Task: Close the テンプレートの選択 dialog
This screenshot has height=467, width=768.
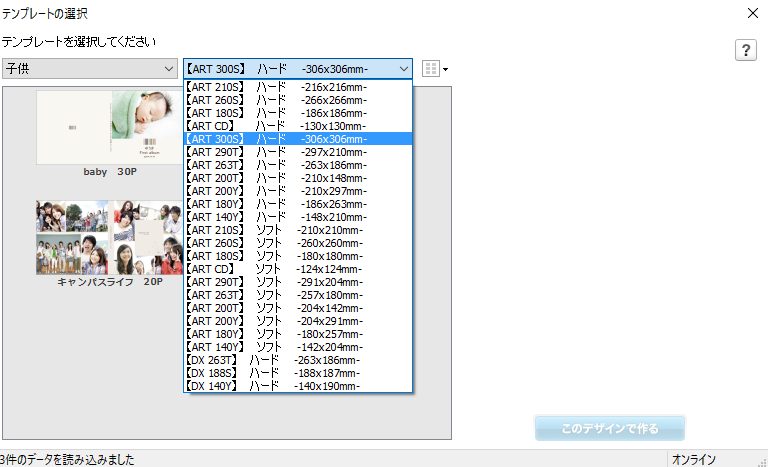Action: (x=753, y=13)
